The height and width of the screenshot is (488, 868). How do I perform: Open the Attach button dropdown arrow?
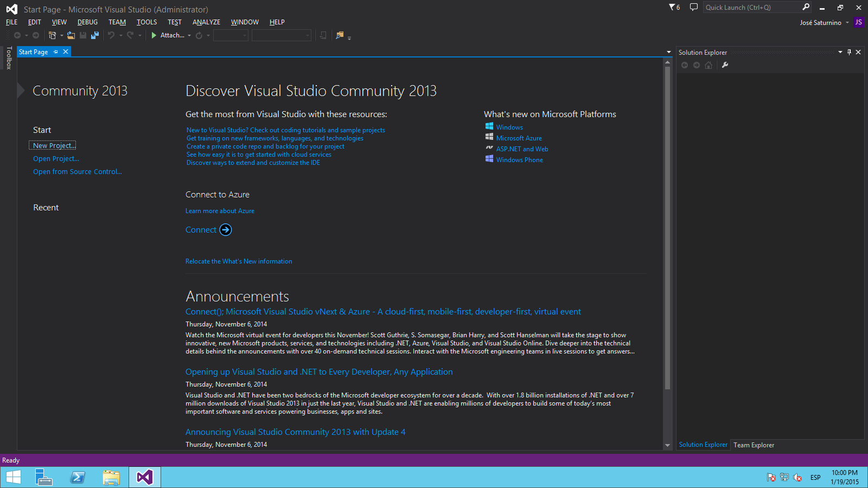(x=189, y=35)
